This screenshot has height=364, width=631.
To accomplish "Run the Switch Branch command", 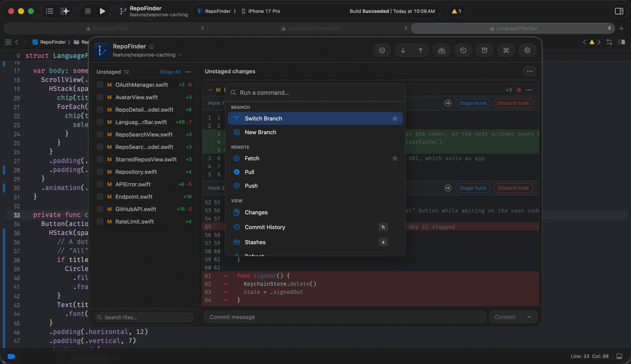I will tap(315, 119).
